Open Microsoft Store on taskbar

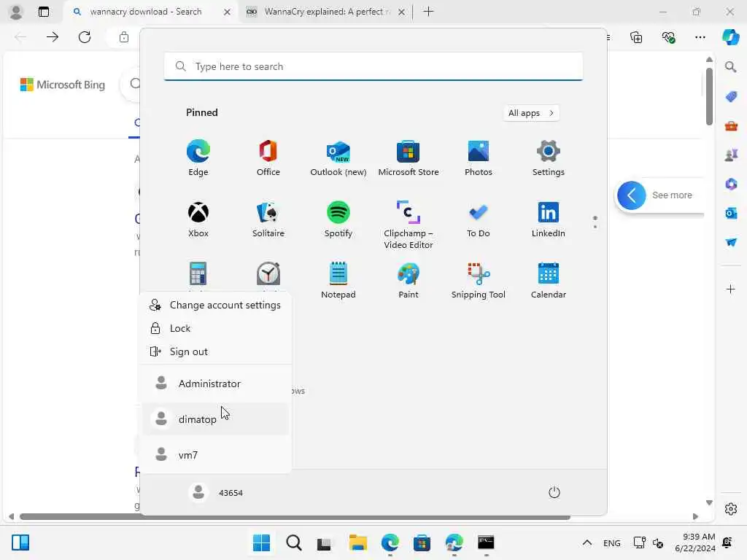click(422, 542)
